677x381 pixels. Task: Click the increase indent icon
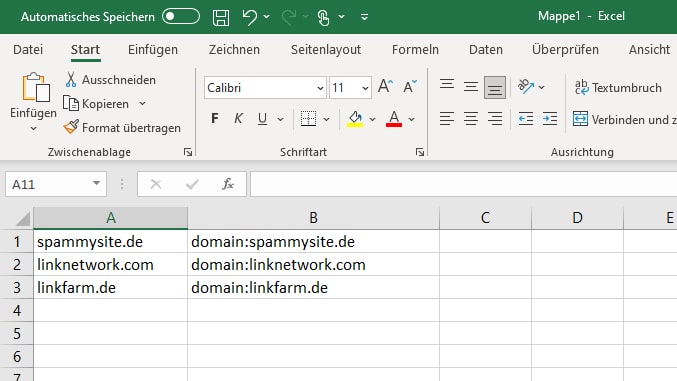(550, 119)
